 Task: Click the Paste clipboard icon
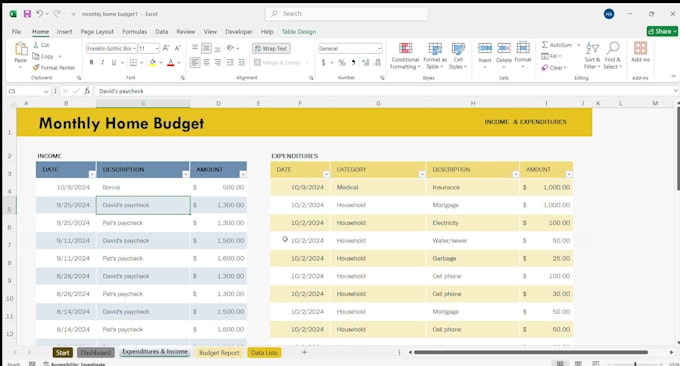click(21, 49)
